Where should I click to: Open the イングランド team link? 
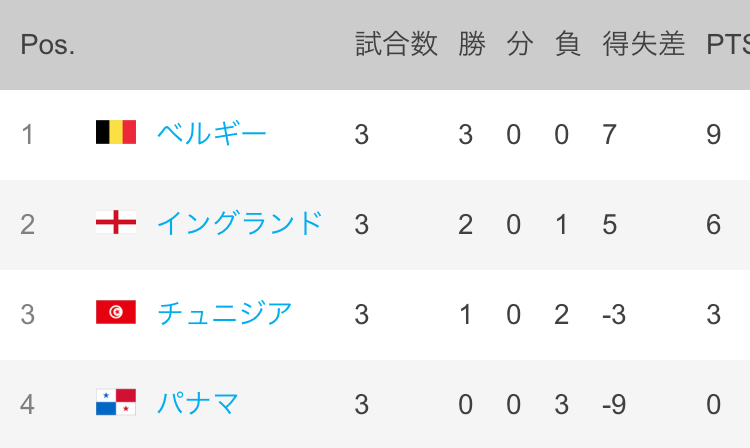tap(240, 223)
